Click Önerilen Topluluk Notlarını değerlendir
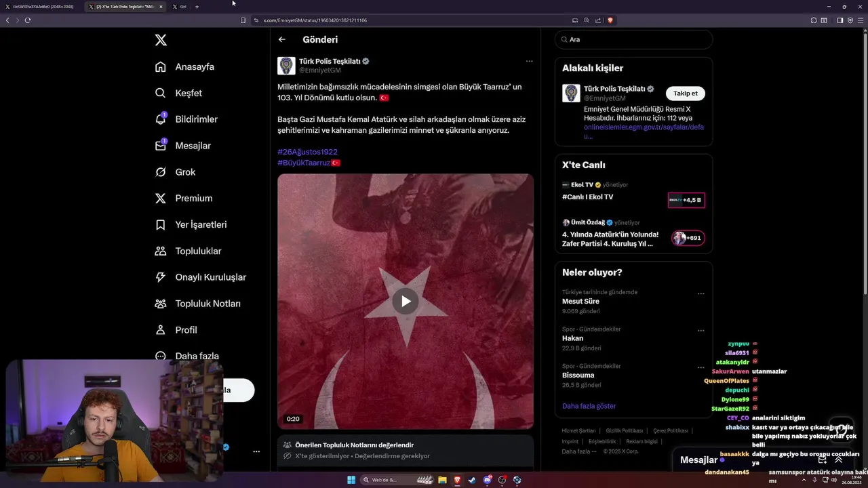The width and height of the screenshot is (868, 488). click(354, 445)
